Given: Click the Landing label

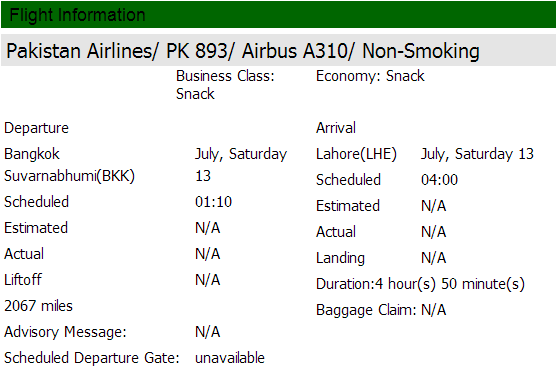Looking at the screenshot, I should pos(340,258).
